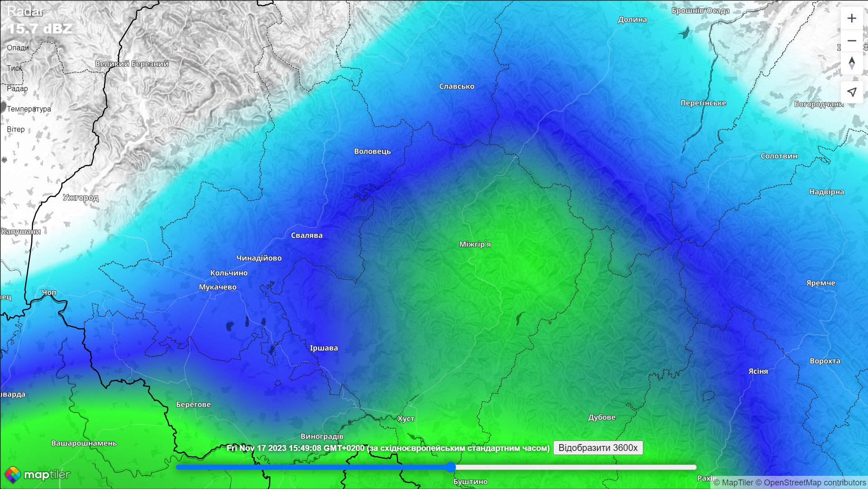868x489 pixels.
Task: Select the Радар layer
Action: (17, 88)
